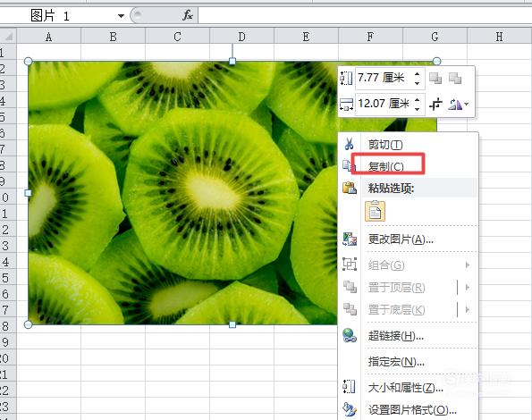This screenshot has height=420, width=532.
Task: Choose 指定宏(N)... menu entry
Action: [396, 362]
